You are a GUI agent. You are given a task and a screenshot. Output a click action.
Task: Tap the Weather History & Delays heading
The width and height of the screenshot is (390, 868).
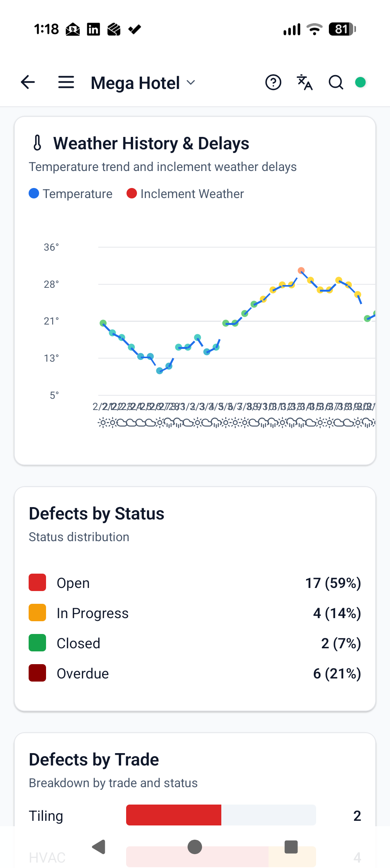click(x=151, y=143)
